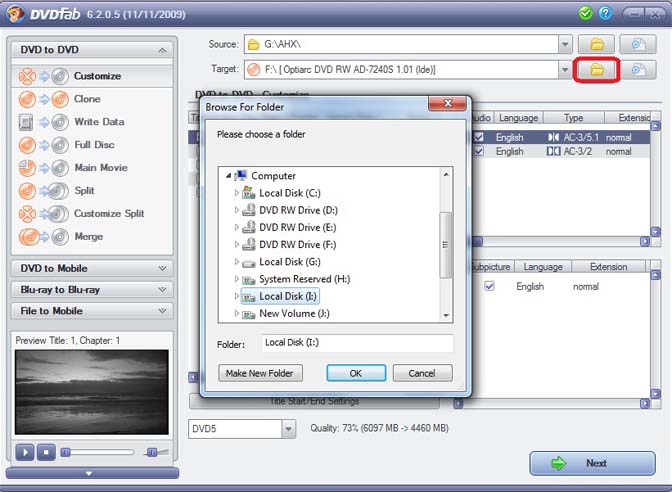Click Make New Folder button
The image size is (672, 492).
[x=260, y=373]
